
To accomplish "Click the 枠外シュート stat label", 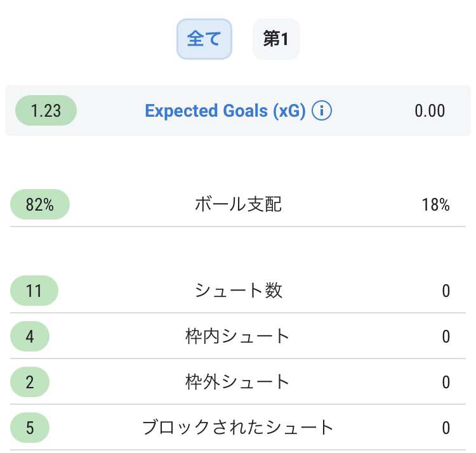I will 238,382.
